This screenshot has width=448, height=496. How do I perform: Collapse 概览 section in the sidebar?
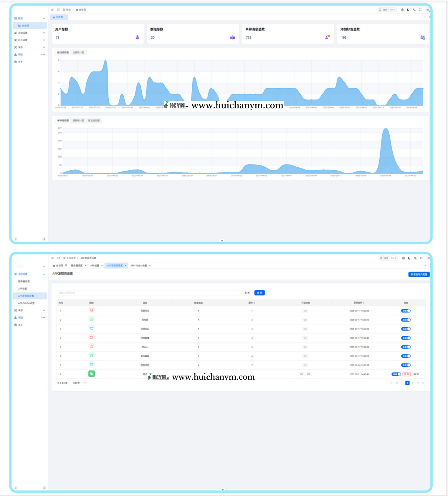(x=44, y=18)
